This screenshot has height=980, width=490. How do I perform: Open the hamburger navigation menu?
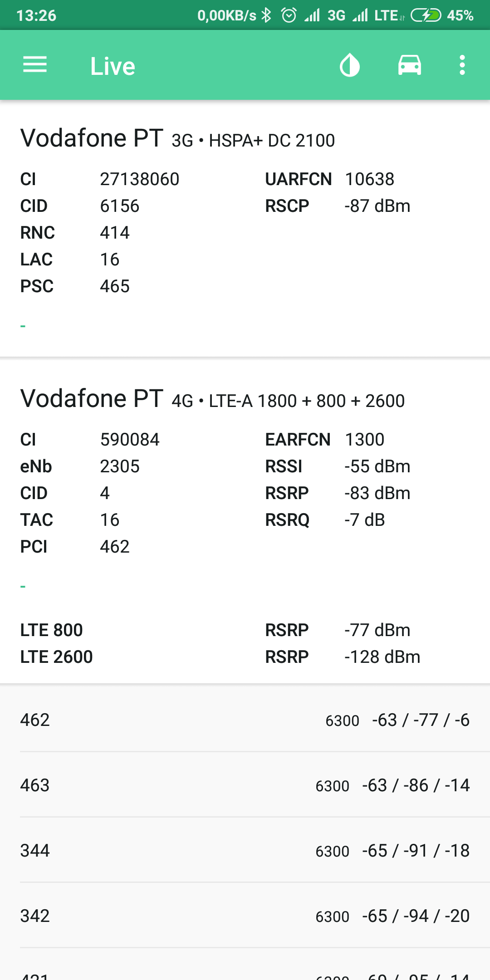pos(35,65)
